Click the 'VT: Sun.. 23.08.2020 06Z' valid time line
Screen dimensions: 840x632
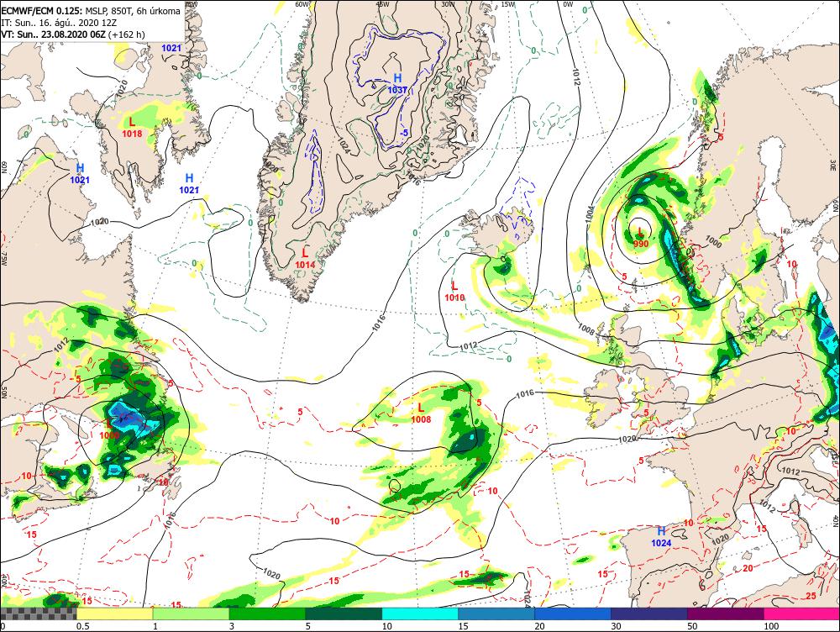(x=54, y=34)
